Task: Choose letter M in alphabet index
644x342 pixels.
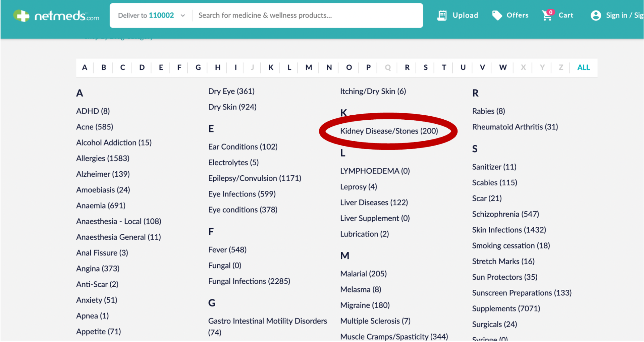Action: pos(309,67)
